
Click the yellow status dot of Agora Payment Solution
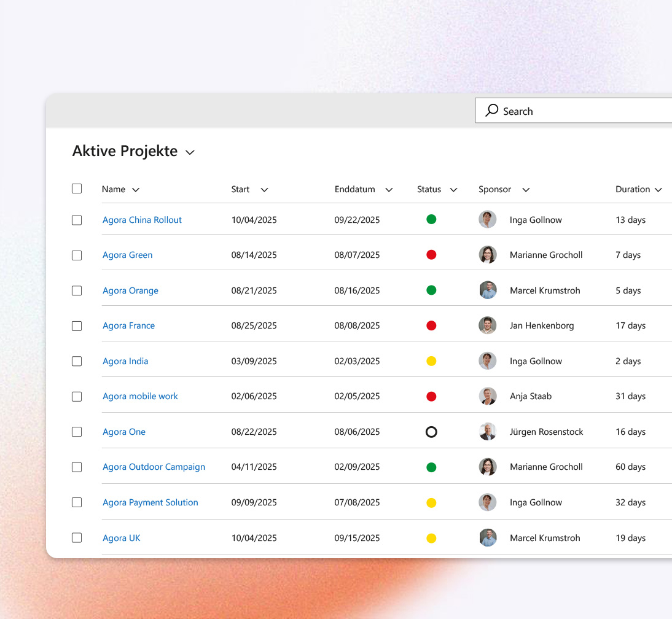tap(431, 502)
